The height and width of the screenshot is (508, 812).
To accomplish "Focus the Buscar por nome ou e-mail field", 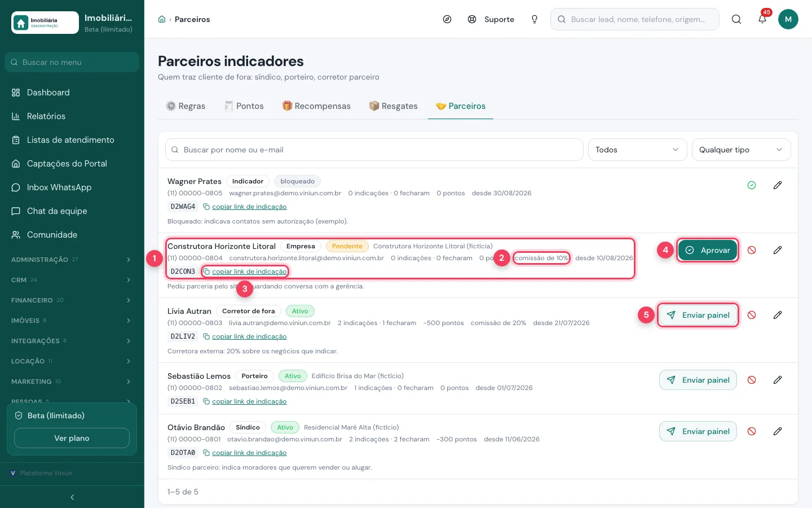I will [x=374, y=150].
